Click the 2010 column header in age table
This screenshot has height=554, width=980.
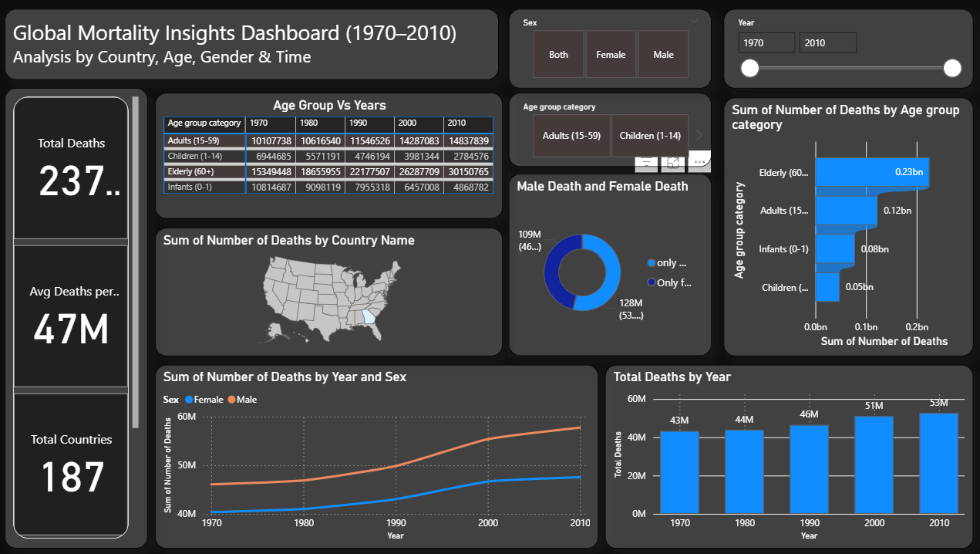[467, 123]
